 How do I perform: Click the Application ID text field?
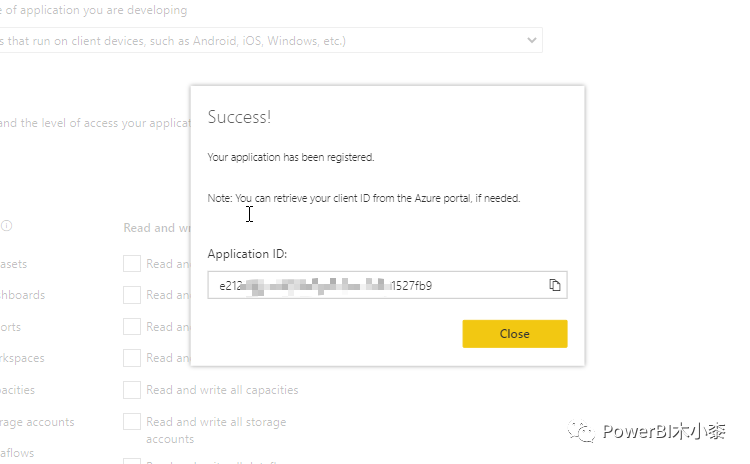pos(387,285)
